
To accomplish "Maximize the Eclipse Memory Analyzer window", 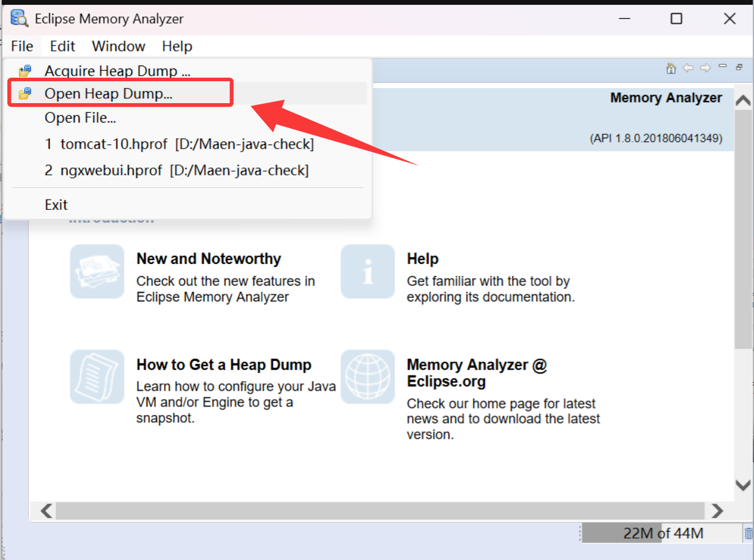I will pyautogui.click(x=676, y=19).
